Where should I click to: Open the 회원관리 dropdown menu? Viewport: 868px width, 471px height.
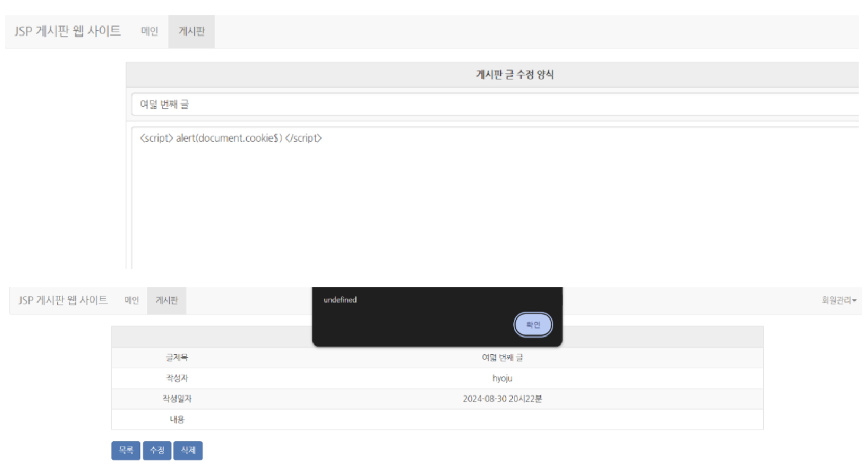(839, 301)
